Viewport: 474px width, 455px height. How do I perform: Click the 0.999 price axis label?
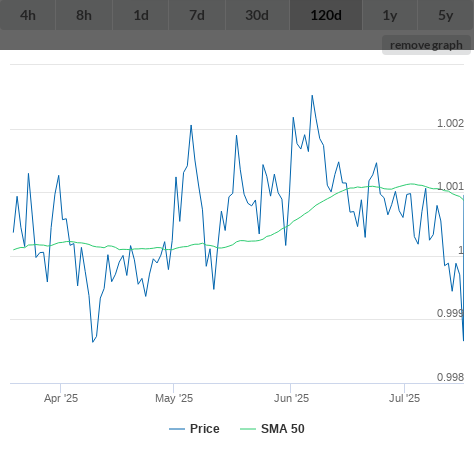(x=450, y=313)
